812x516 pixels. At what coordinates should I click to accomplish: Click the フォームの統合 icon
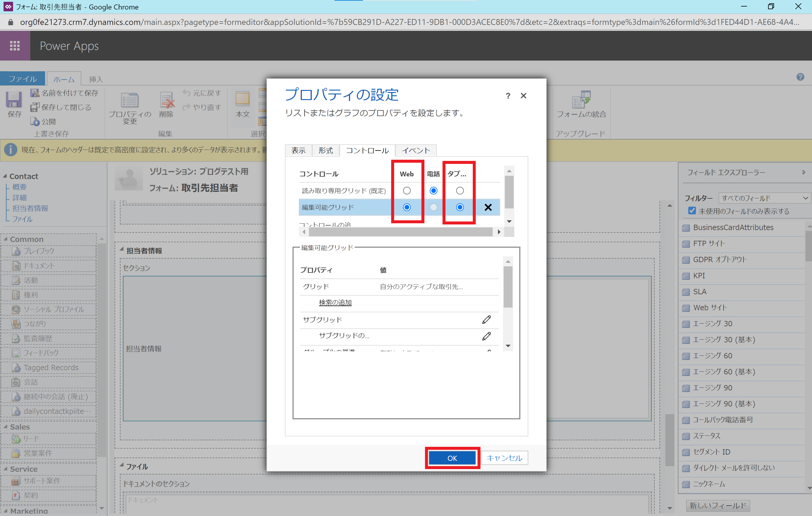click(x=581, y=100)
